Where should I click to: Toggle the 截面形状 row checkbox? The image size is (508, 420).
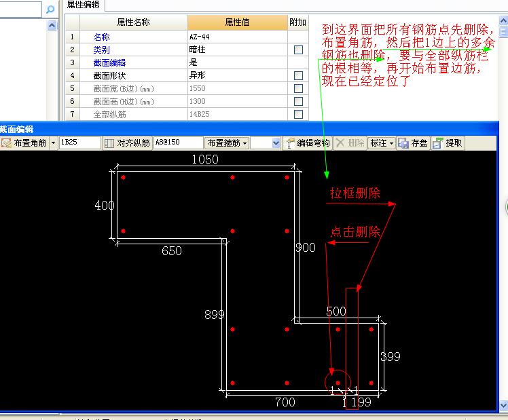[298, 76]
